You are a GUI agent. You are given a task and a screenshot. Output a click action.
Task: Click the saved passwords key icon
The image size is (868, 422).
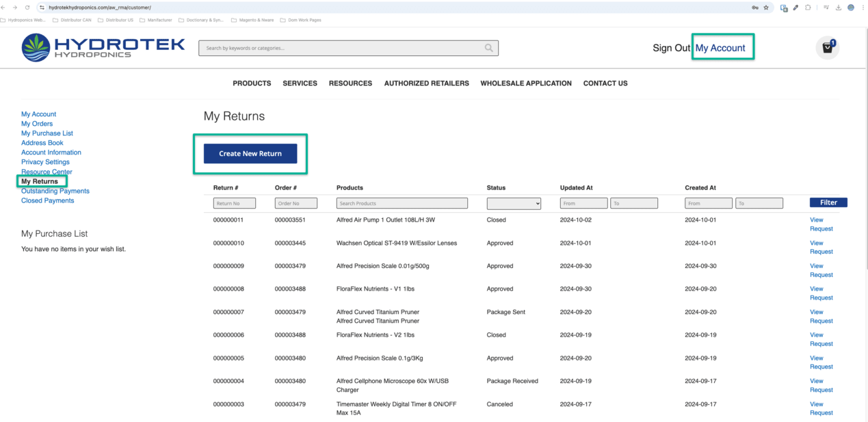(755, 8)
